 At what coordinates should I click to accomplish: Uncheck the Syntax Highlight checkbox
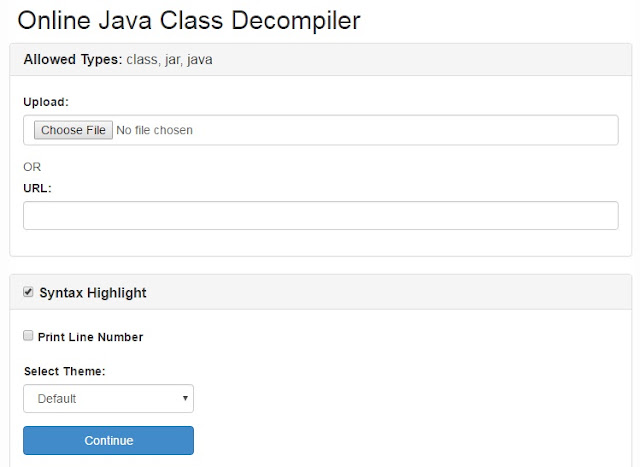click(x=28, y=292)
